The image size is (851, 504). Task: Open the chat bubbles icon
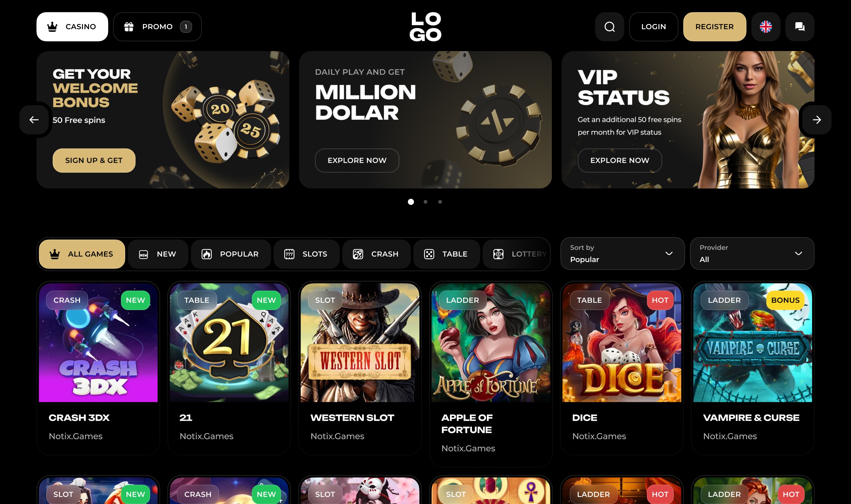(x=800, y=26)
